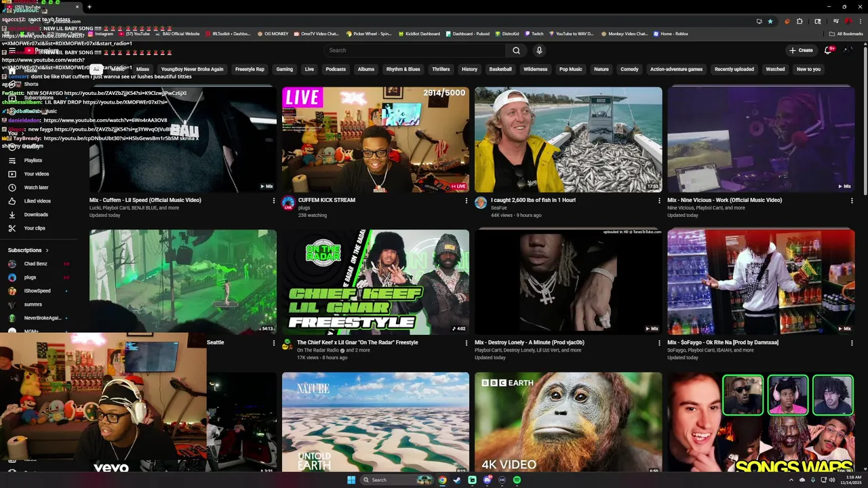Select the Live filter chip
868x488 pixels.
pyautogui.click(x=309, y=69)
